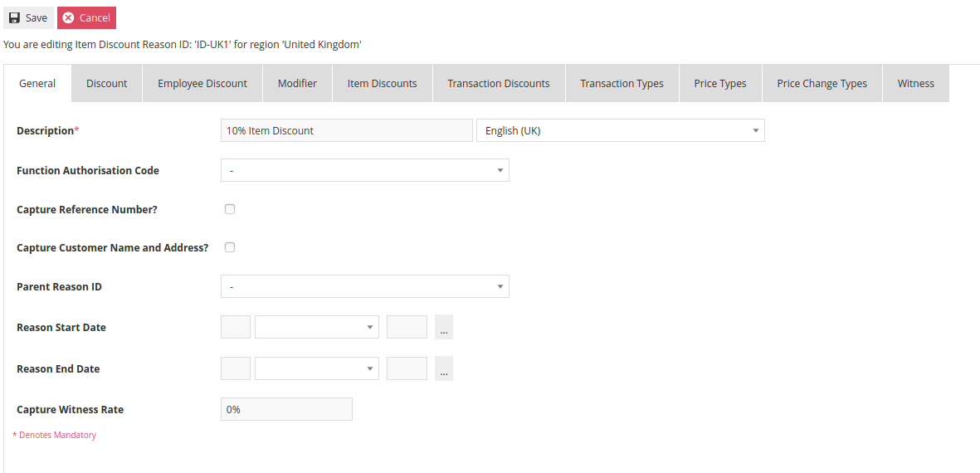Expand the Parent Reason ID dropdown

click(x=365, y=286)
